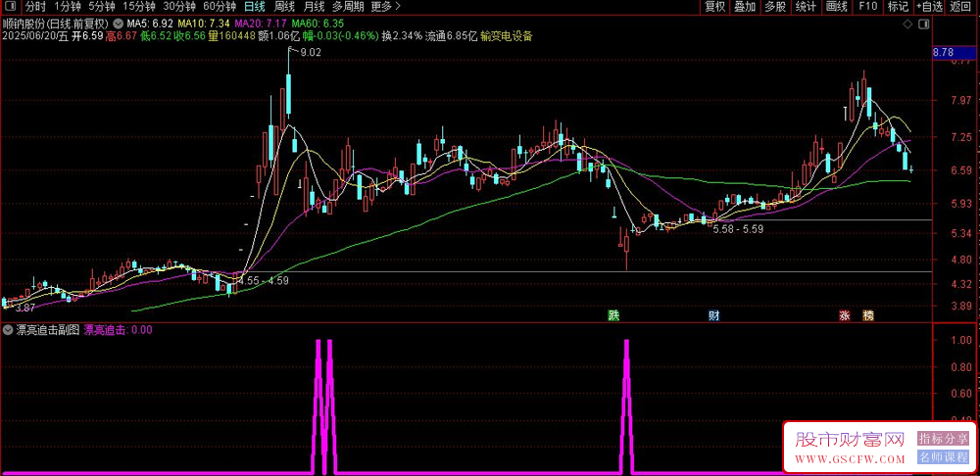Click the 顺纳股份(日线.前复权) title
Viewport: 980px width, 476px height.
(x=55, y=24)
